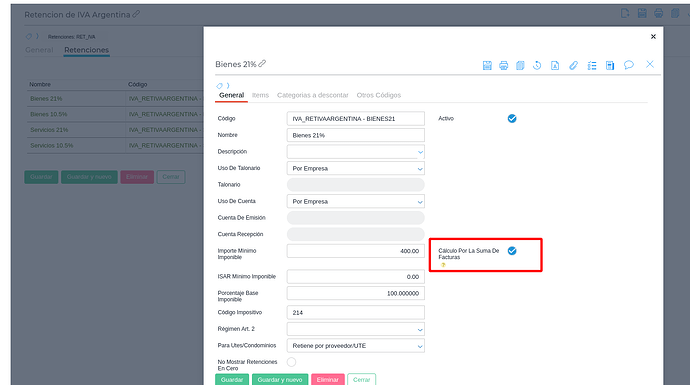
Task: Click the blue X icon in the dialog toolbar
Action: (650, 64)
